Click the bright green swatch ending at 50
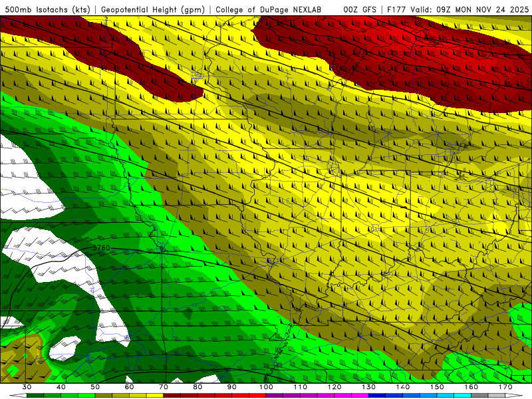Screen dimensions: 532x399 point(86,396)
